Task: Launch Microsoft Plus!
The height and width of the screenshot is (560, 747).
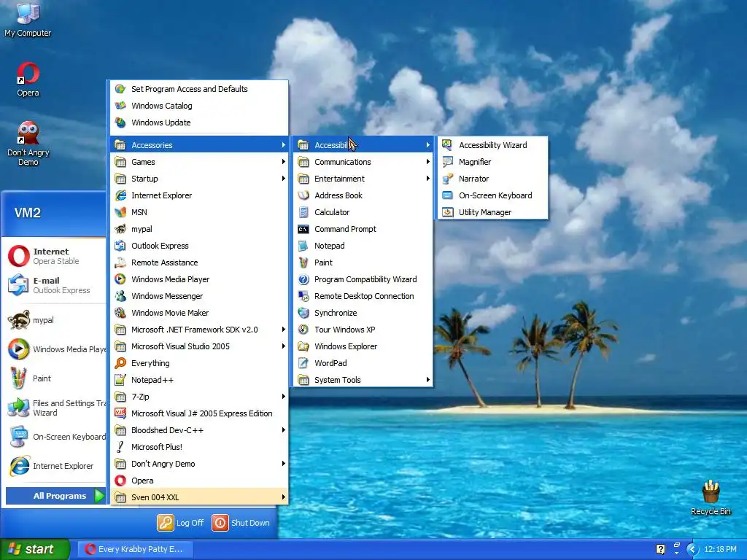Action: coord(199,447)
